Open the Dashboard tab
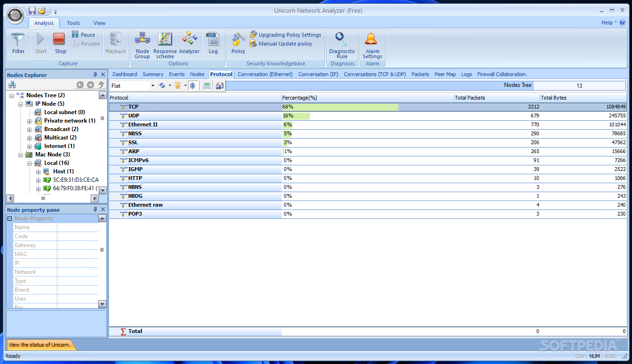 125,74
